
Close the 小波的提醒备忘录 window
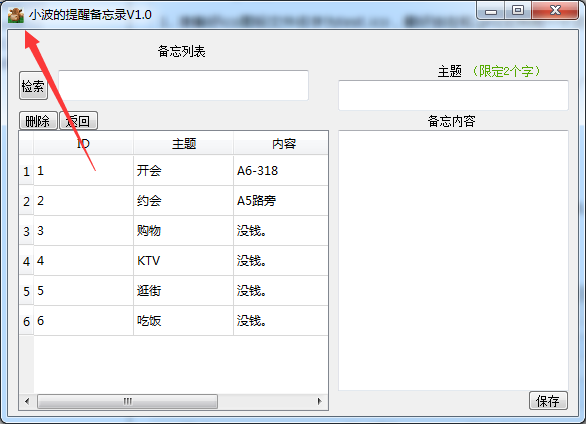click(555, 11)
